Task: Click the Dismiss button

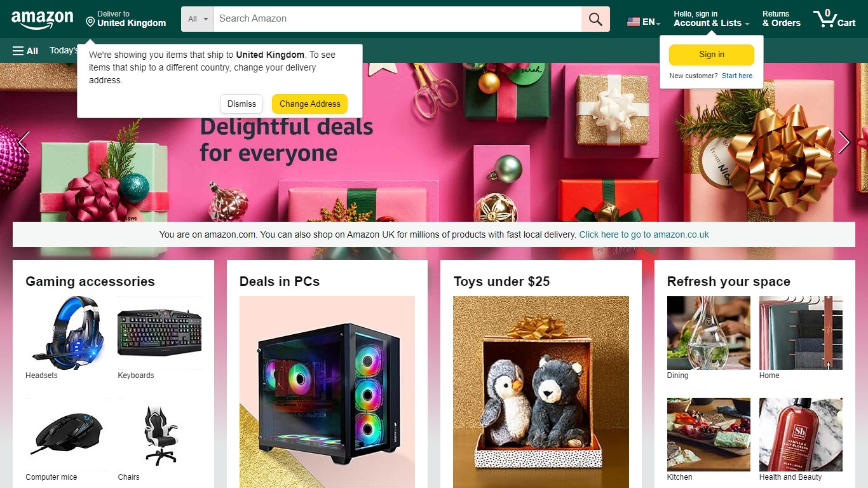Action: coord(241,104)
